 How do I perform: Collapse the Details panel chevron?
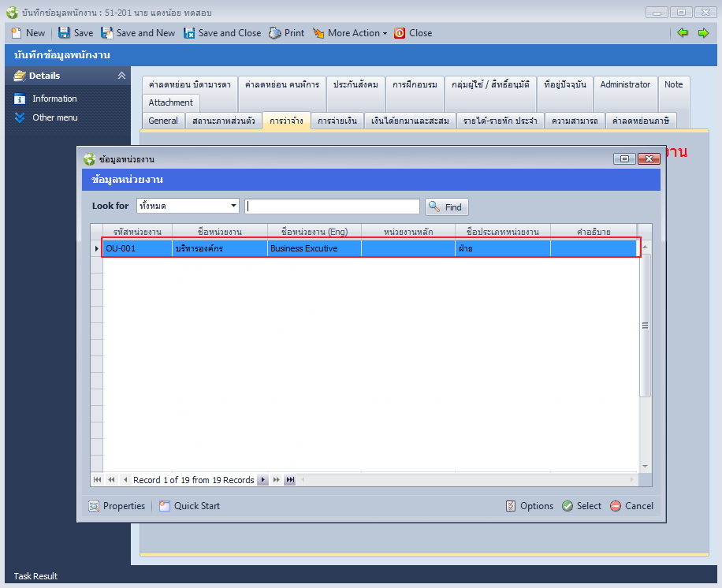pyautogui.click(x=121, y=76)
